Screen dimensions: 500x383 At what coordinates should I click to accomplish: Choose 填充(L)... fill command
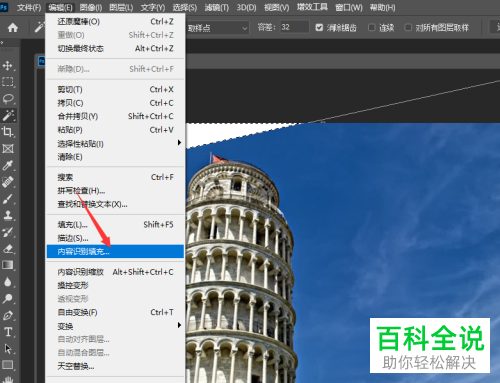click(x=115, y=225)
